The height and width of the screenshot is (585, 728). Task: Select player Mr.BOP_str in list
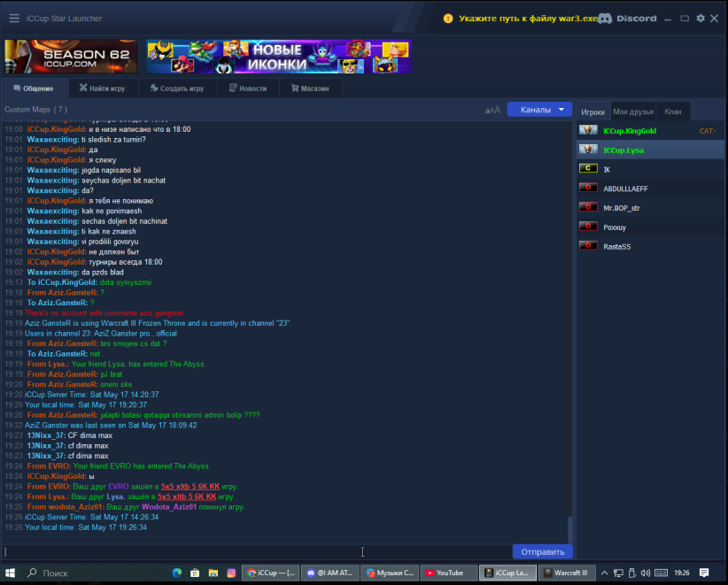[650, 208]
